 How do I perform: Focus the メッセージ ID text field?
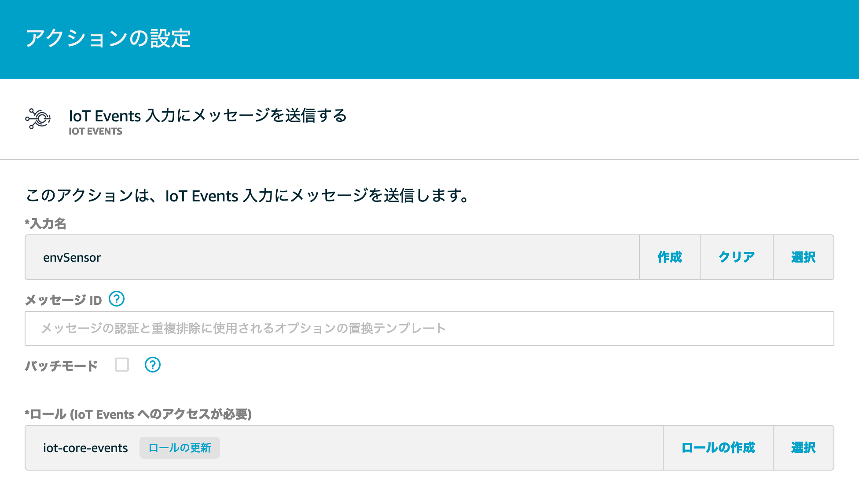click(x=429, y=329)
